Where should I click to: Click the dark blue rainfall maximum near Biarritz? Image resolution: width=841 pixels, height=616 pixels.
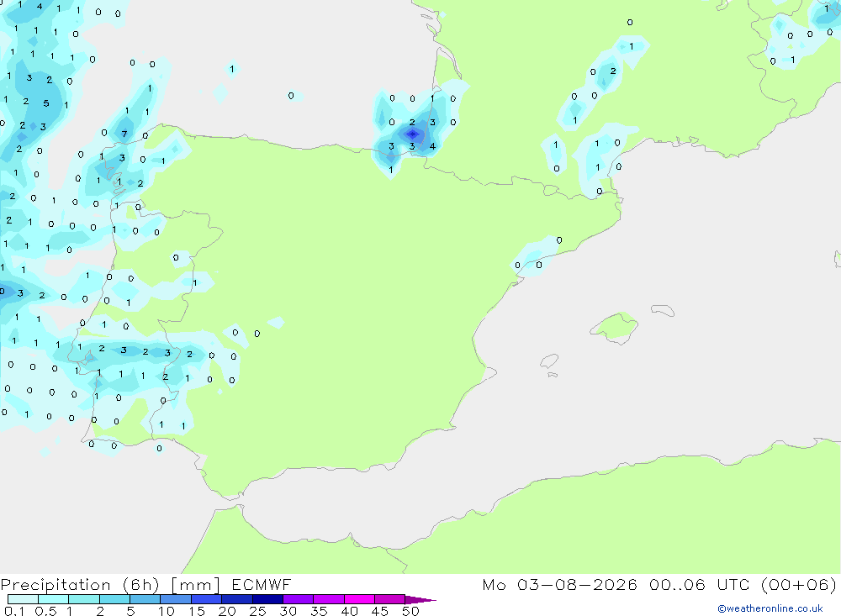(412, 134)
